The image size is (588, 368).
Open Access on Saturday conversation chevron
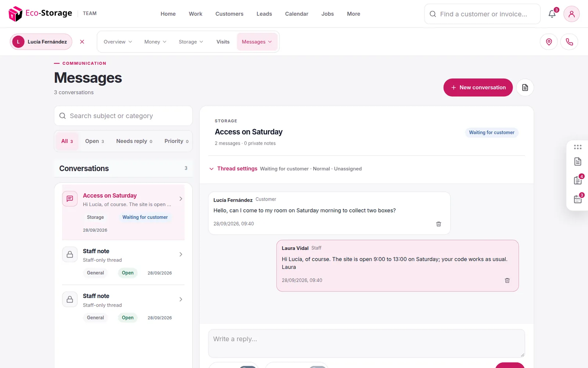181,199
